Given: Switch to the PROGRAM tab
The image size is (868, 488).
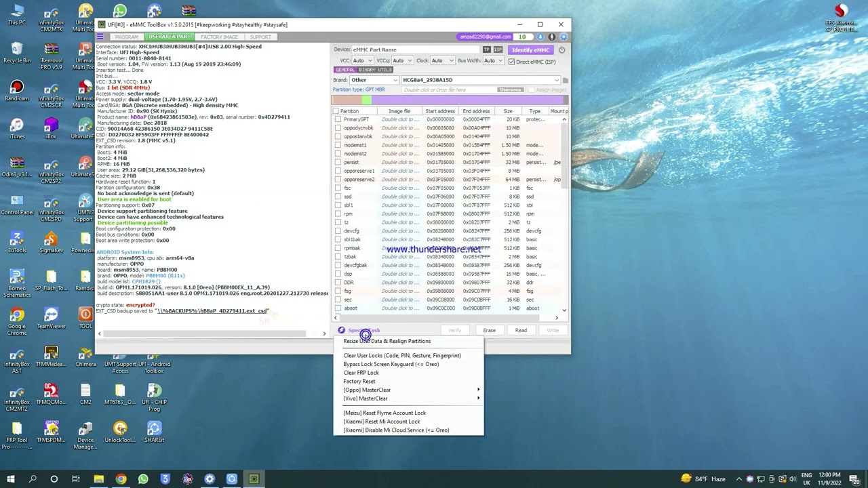Looking at the screenshot, I should pyautogui.click(x=127, y=37).
